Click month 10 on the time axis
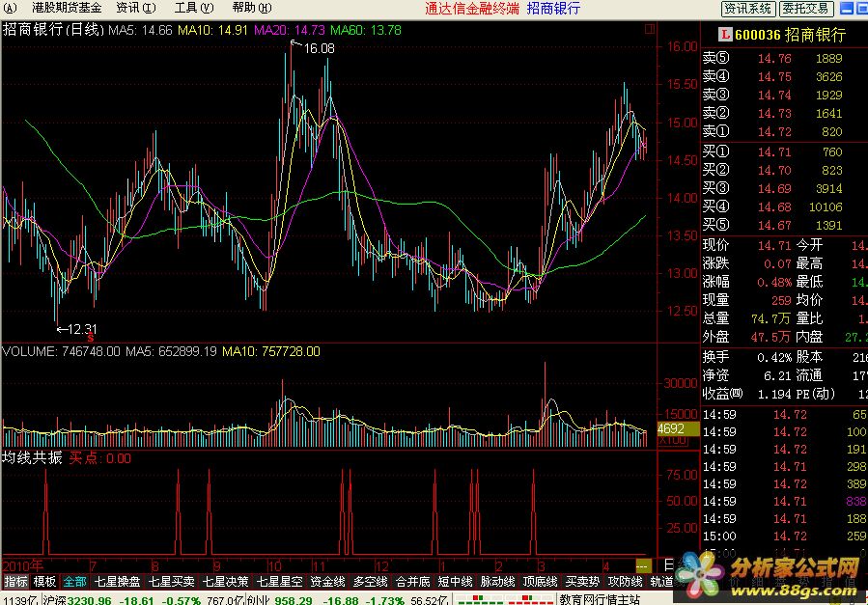 click(275, 566)
